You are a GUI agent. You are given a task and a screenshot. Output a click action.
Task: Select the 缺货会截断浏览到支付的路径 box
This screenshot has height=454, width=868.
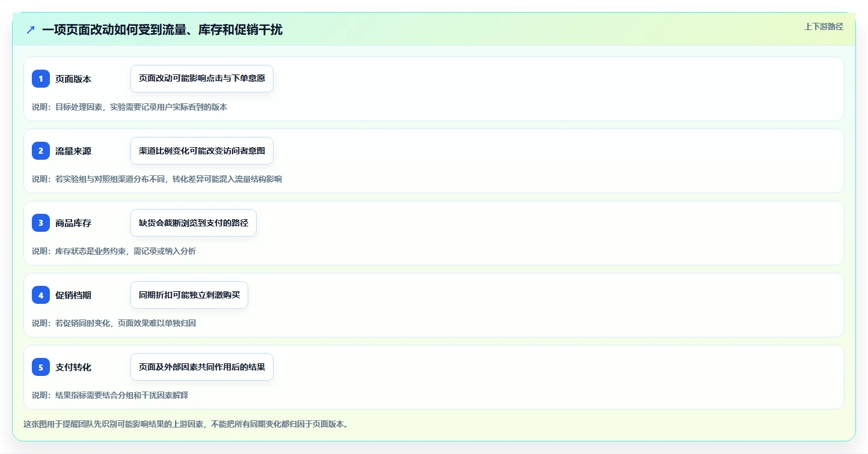(194, 223)
